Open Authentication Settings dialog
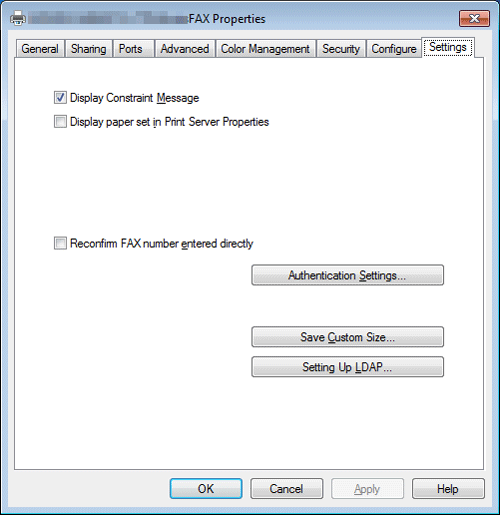This screenshot has height=515, width=500. pyautogui.click(x=347, y=275)
